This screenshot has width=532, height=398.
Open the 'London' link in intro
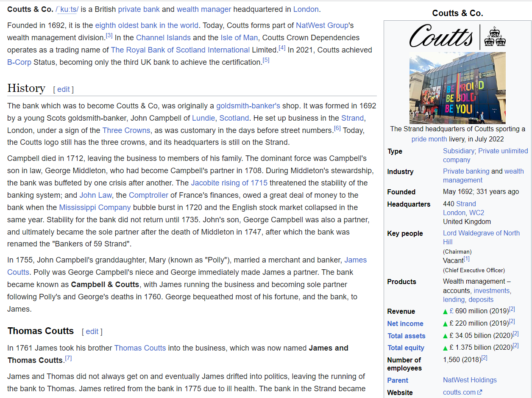(x=306, y=9)
